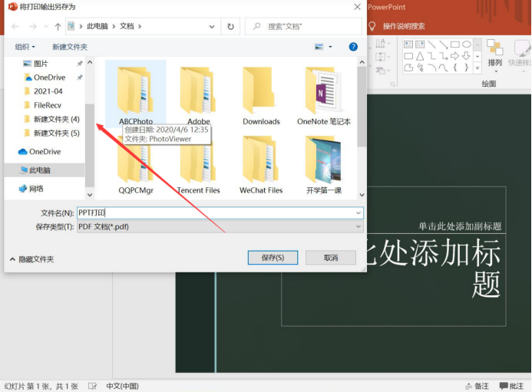Screen dimensions: 532x392
Task: Click the align text icon in ribbon
Action: [382, 57]
